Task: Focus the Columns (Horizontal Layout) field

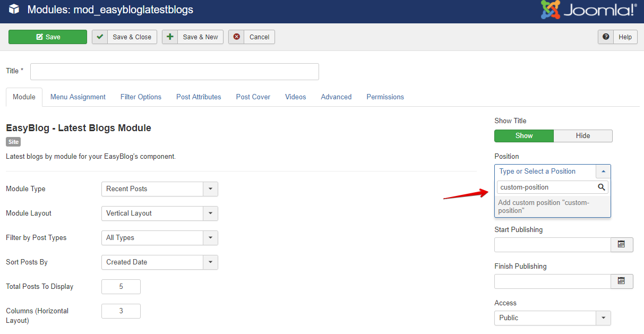Action: pyautogui.click(x=121, y=311)
